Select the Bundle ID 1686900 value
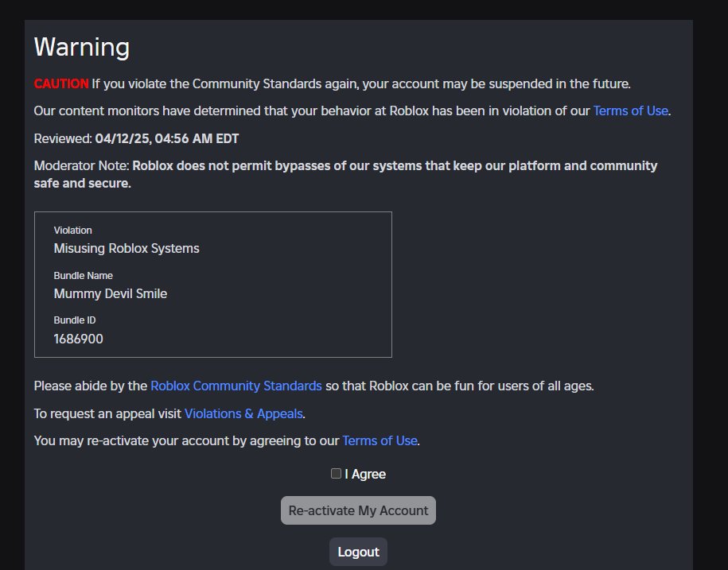Image resolution: width=728 pixels, height=570 pixels. coord(77,338)
